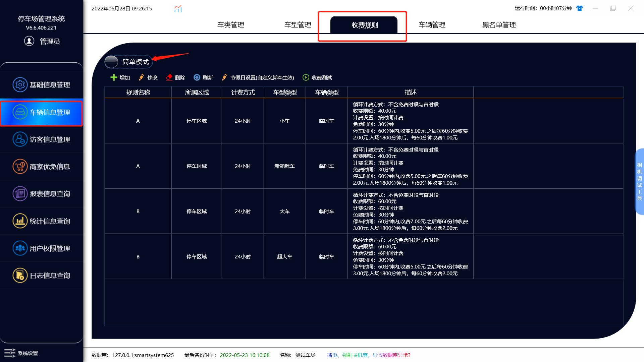The height and width of the screenshot is (362, 644).
Task: Open the 相机调试工具 side panel
Action: [x=639, y=181]
